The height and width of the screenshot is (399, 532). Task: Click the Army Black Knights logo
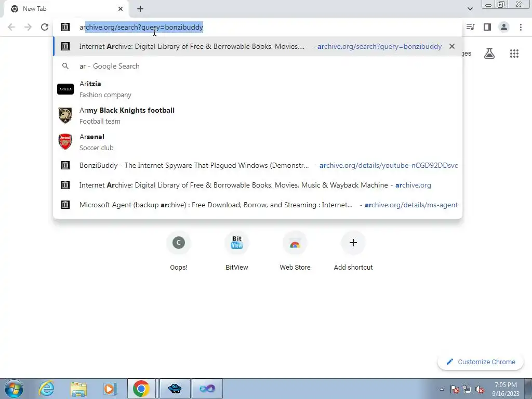tap(65, 115)
